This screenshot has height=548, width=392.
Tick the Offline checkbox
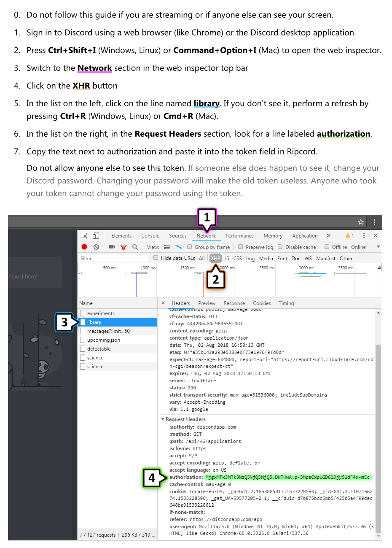pyautogui.click(x=327, y=247)
